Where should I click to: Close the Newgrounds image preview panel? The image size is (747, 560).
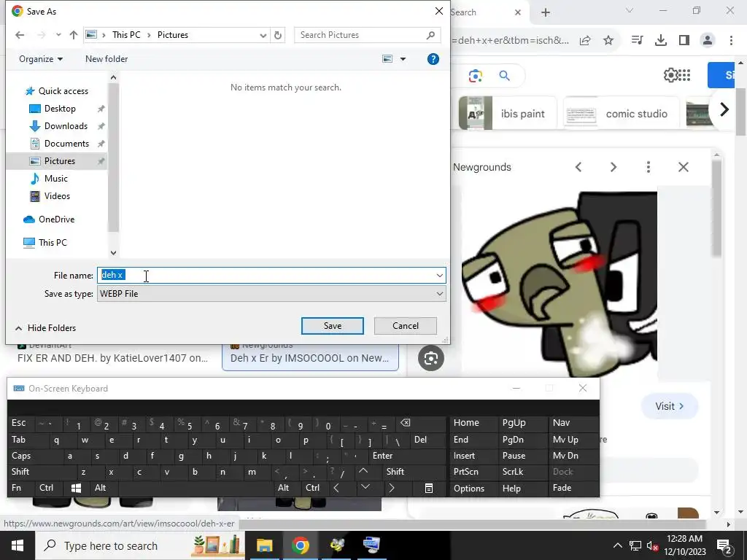point(684,167)
